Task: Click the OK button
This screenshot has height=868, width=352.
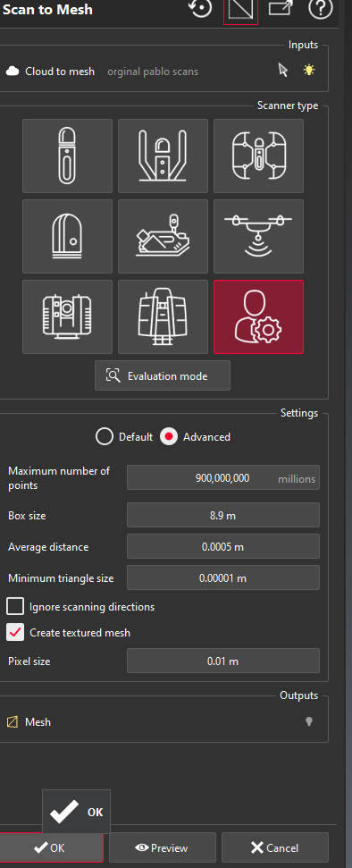Action: click(51, 847)
